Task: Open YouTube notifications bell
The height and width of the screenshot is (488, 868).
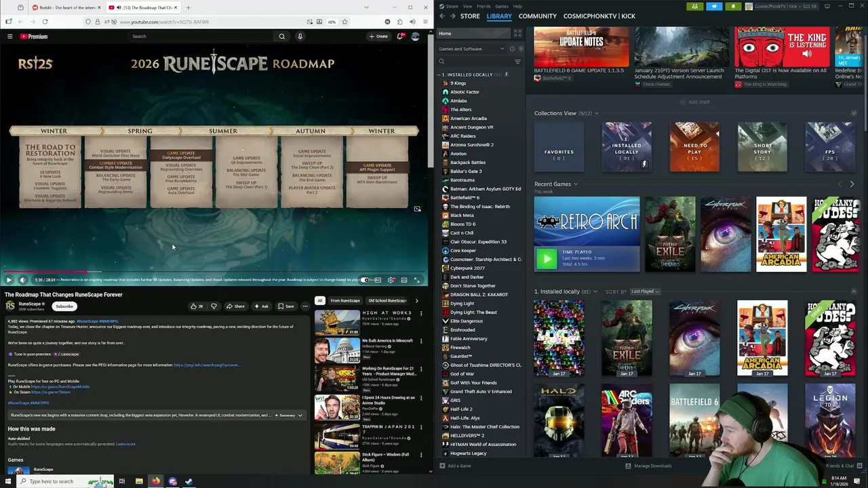Action: pyautogui.click(x=400, y=37)
